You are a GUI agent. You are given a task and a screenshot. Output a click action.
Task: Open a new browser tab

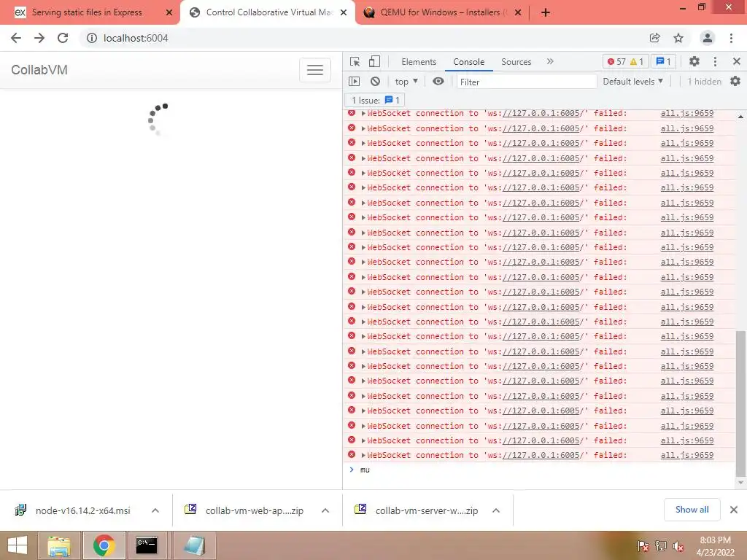pos(546,12)
